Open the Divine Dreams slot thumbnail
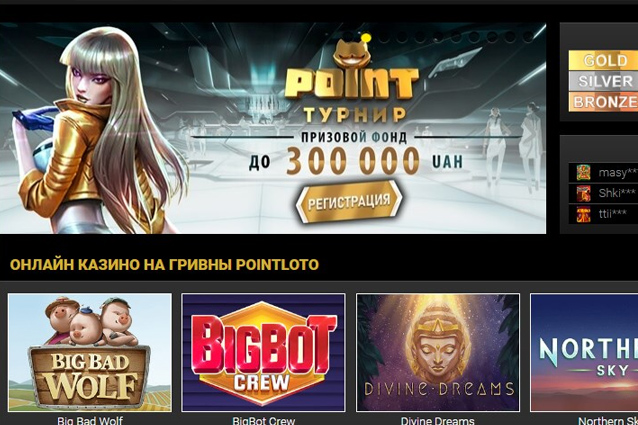638x425 pixels. point(438,352)
